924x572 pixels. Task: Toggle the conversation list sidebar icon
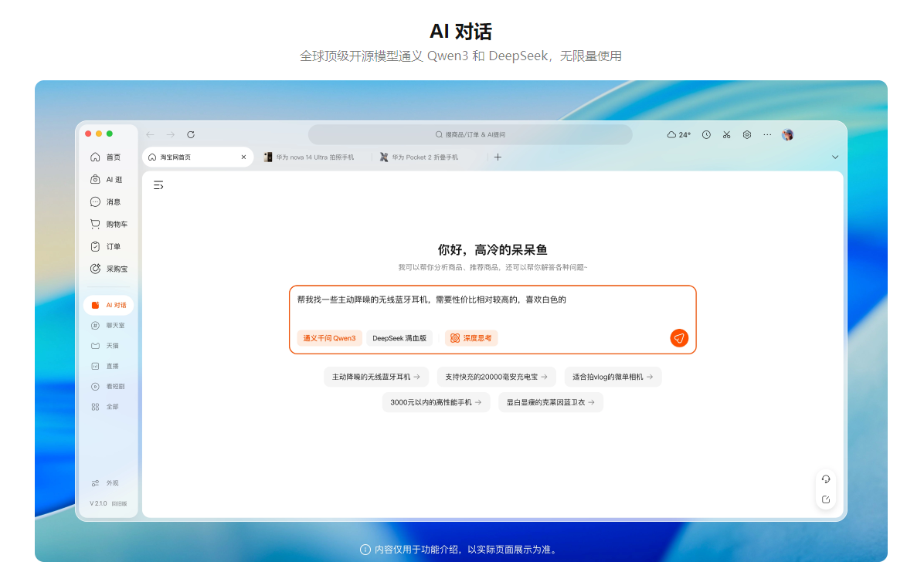(x=158, y=185)
